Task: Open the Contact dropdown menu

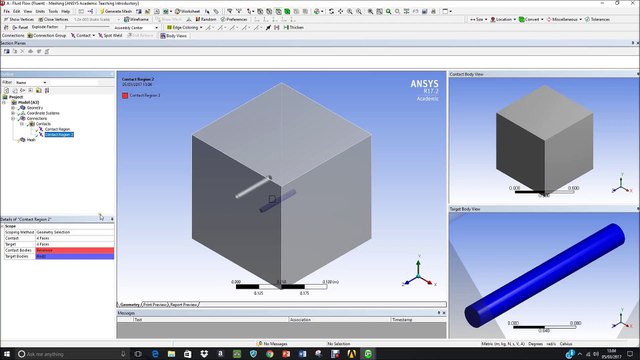Action: point(83,36)
